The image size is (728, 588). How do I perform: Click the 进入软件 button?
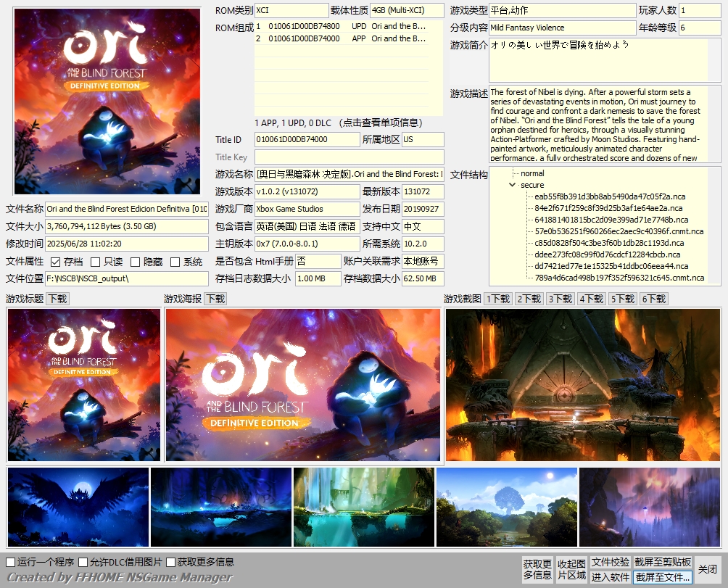[611, 577]
